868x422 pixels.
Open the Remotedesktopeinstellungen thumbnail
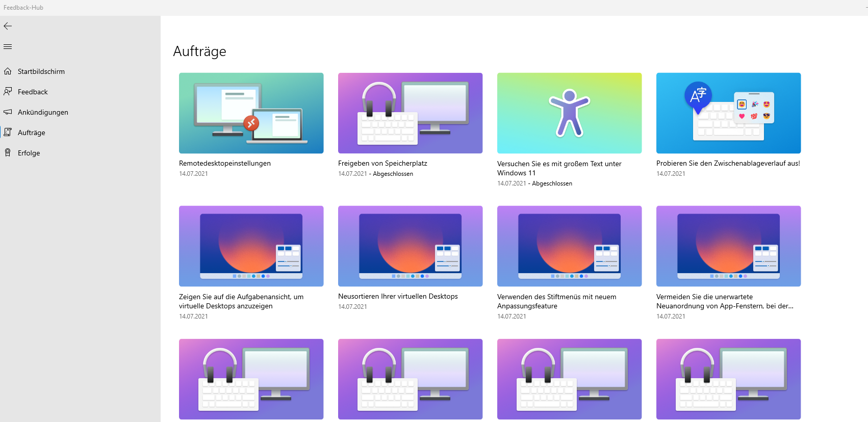coord(251,113)
